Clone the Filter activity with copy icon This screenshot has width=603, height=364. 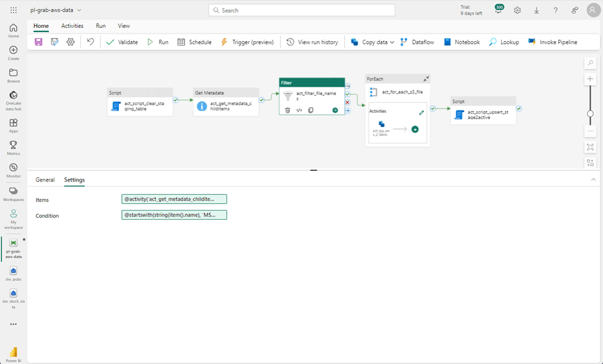click(311, 110)
